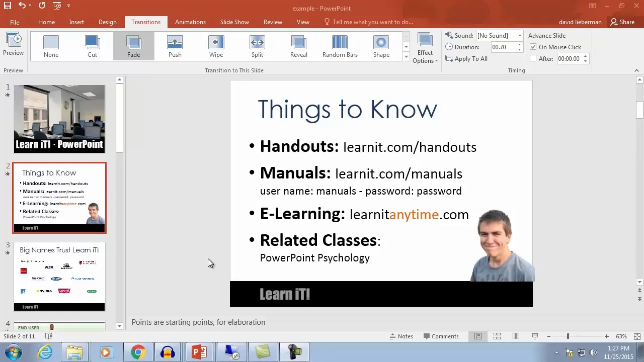Launch Internet Explorer from taskbar

click(x=45, y=352)
